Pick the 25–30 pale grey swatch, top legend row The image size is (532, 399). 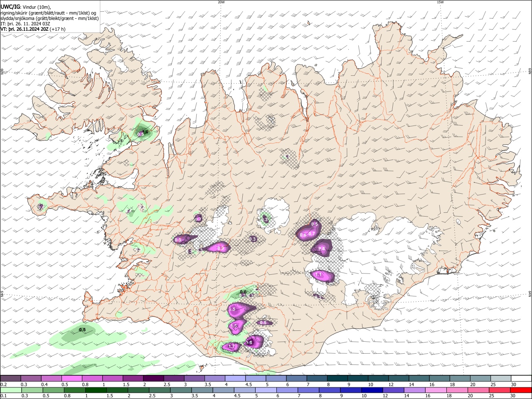point(500,378)
